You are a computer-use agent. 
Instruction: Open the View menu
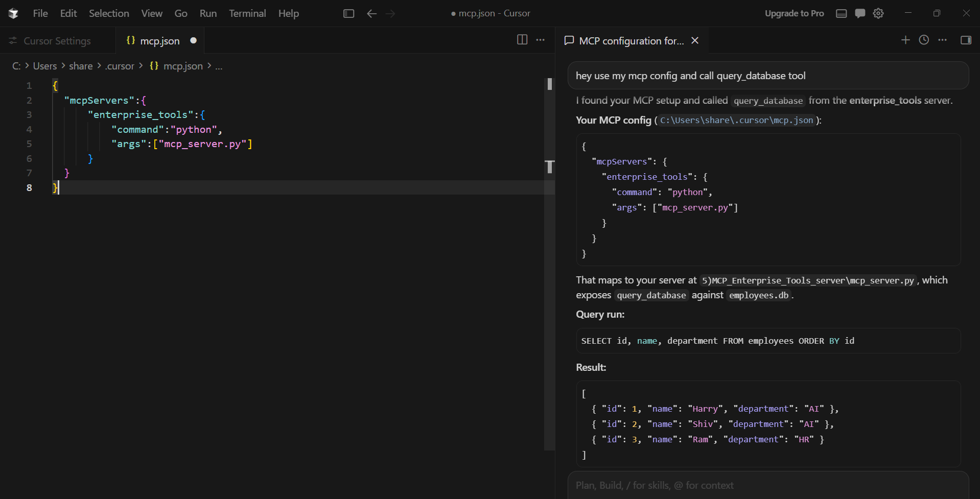152,13
